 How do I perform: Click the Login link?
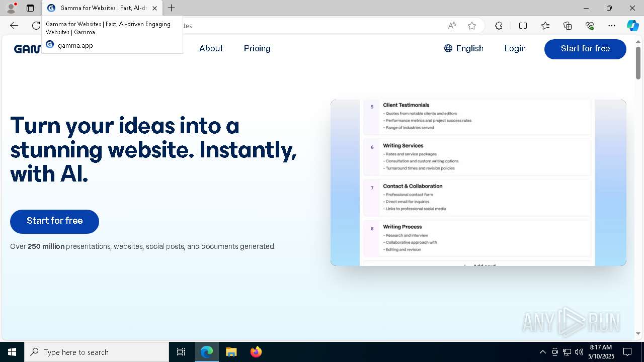tap(515, 48)
